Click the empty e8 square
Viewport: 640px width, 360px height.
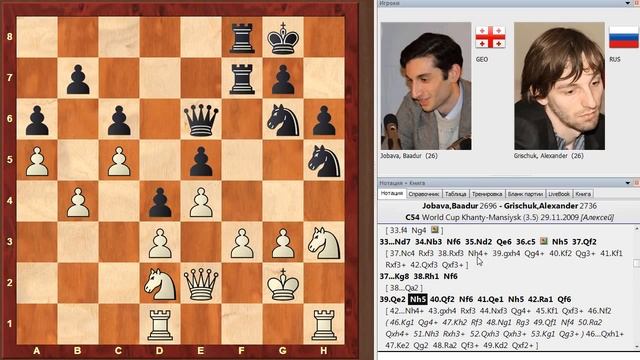[201, 37]
